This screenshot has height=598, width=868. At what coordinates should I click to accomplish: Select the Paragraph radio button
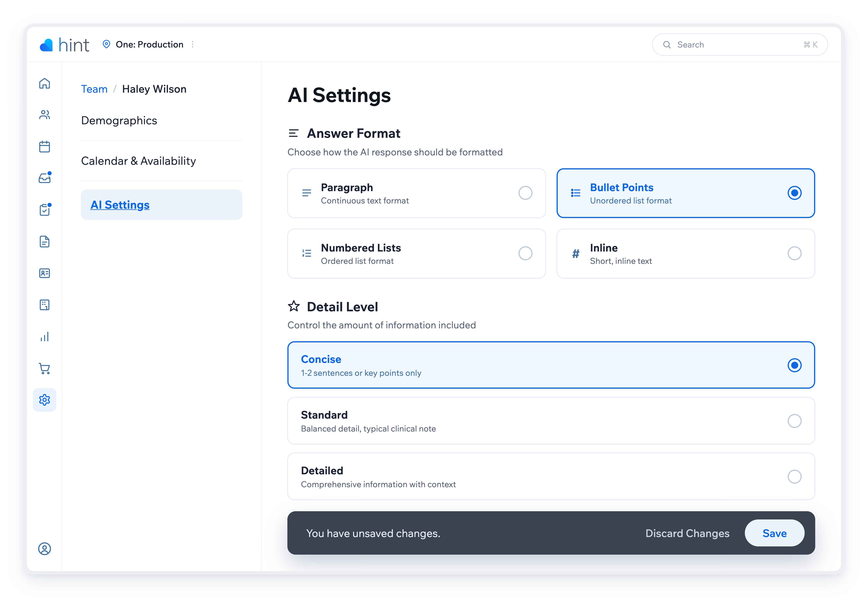(x=525, y=193)
